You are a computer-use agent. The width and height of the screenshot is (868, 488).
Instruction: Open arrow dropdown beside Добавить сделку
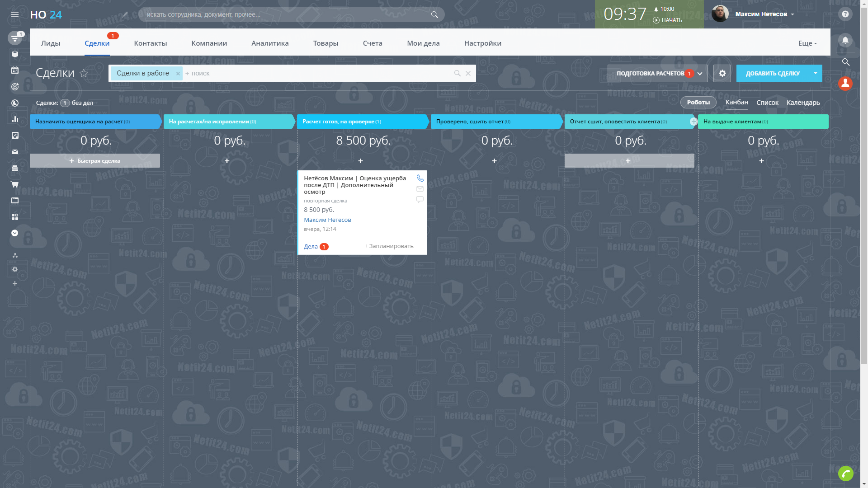point(816,73)
